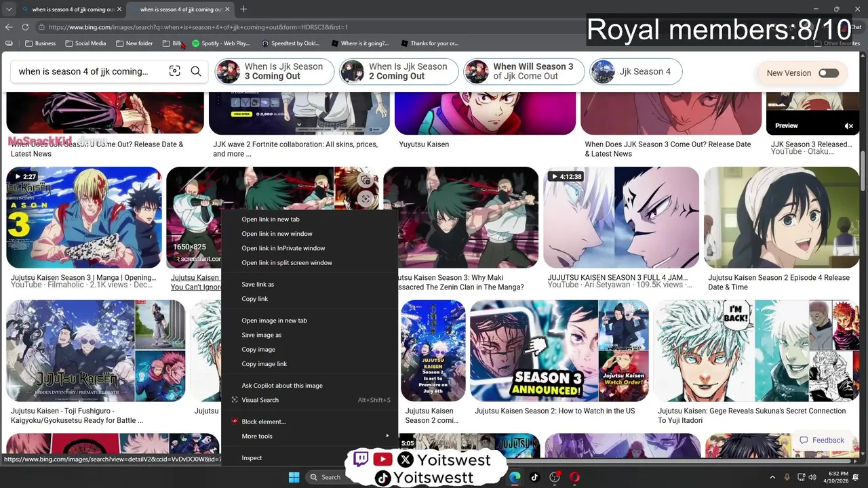Reload the page with the refresh icon
Screen dimensions: 868x488
(x=25, y=27)
